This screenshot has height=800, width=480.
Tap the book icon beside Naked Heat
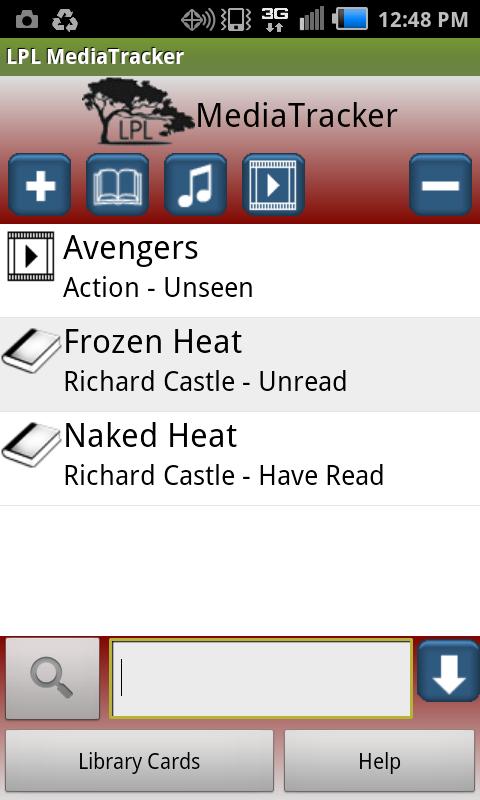point(32,444)
